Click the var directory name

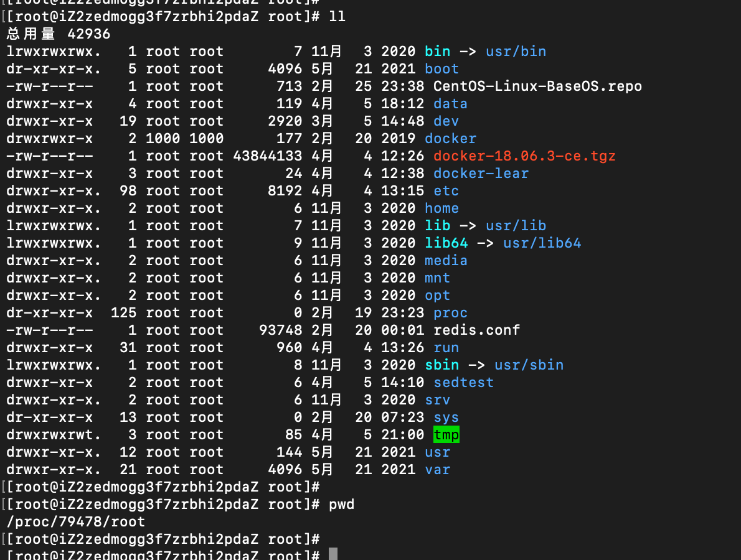[437, 469]
